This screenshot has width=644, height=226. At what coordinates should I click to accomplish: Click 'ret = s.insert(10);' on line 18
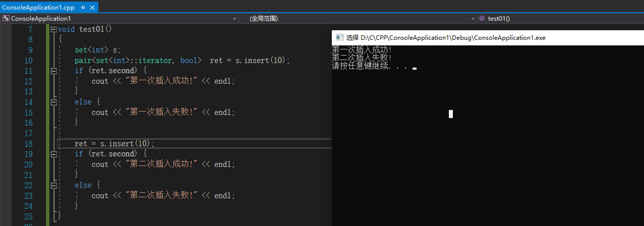114,144
